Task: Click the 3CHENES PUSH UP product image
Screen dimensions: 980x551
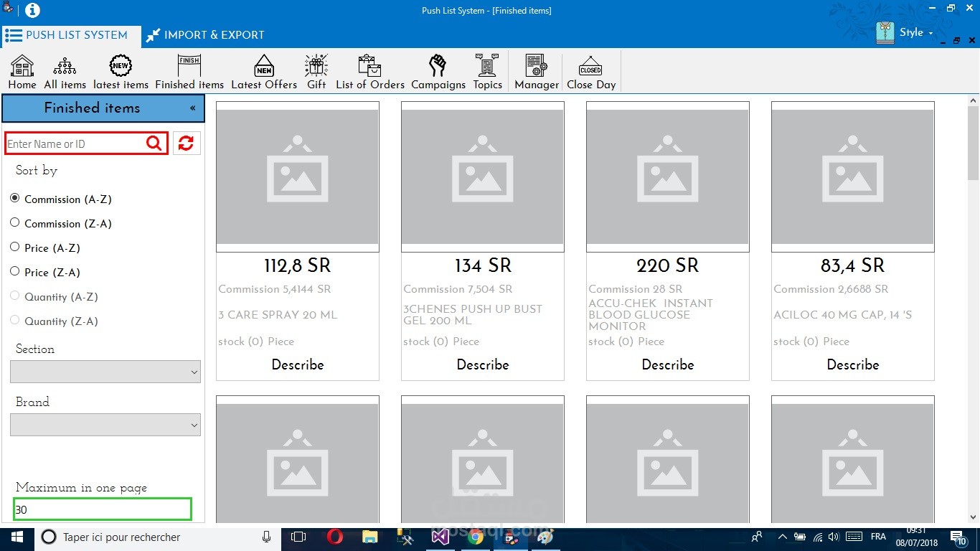Action: click(483, 176)
